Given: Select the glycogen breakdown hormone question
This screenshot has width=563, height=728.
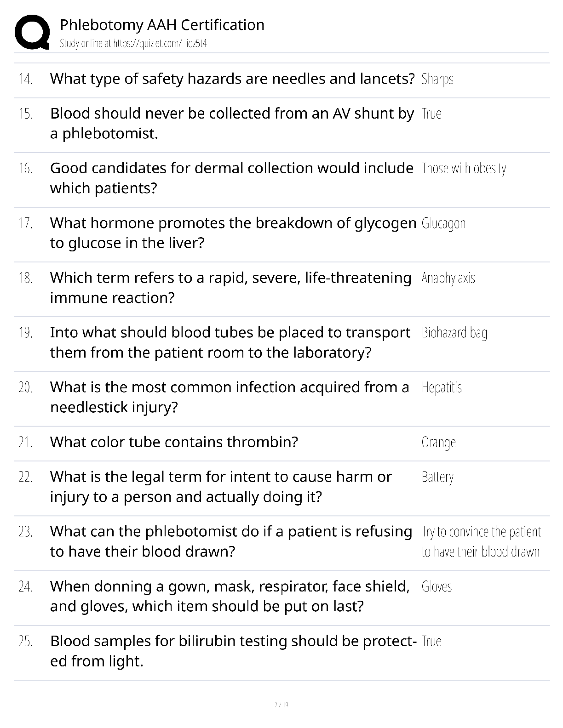Looking at the screenshot, I should pos(233,233).
